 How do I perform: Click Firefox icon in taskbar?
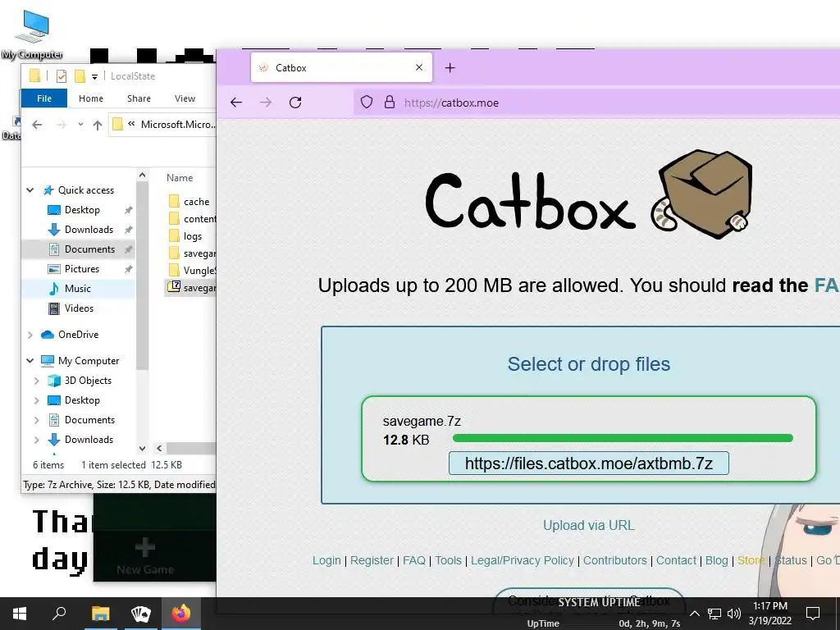(181, 614)
